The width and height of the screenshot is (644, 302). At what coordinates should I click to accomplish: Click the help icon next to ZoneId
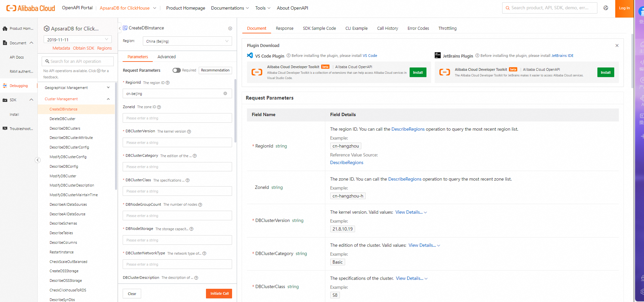(x=159, y=107)
